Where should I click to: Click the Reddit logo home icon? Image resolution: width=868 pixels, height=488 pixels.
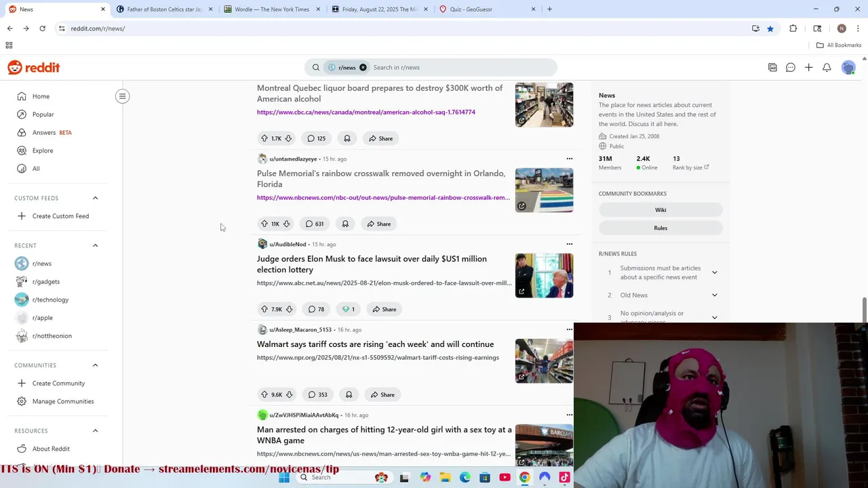pyautogui.click(x=33, y=68)
